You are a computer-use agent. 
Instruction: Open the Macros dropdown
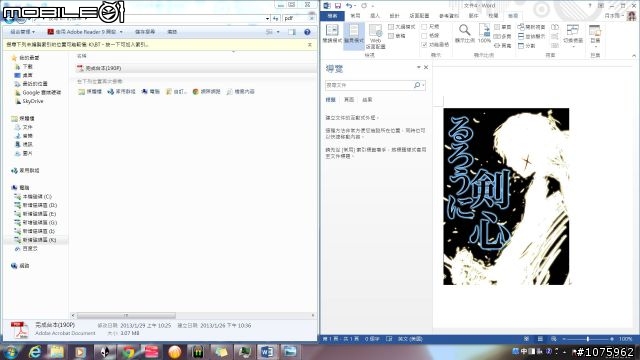point(595,35)
